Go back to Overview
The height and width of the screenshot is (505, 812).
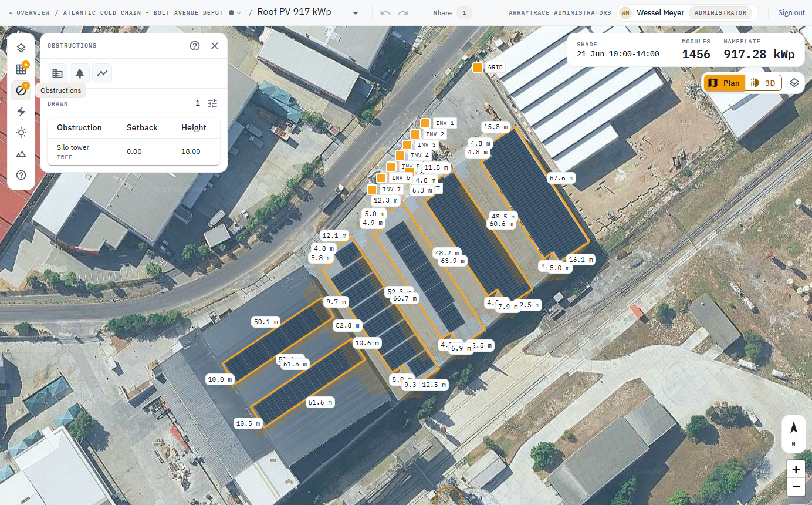click(x=29, y=13)
